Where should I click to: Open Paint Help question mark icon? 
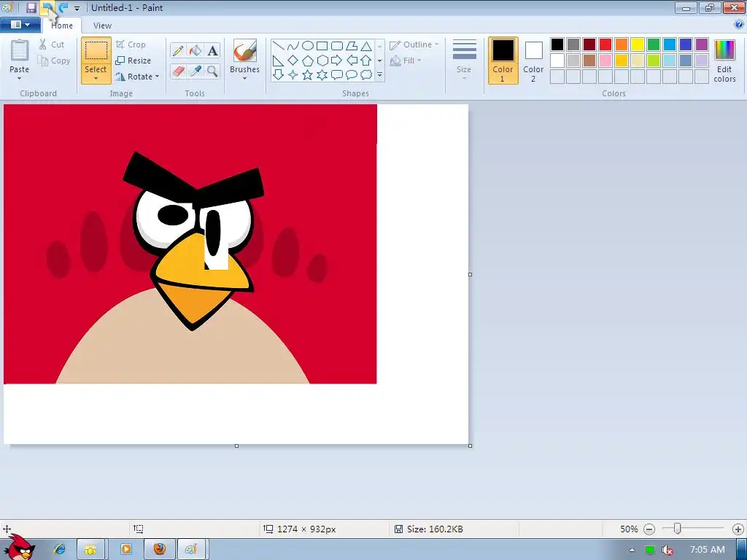pyautogui.click(x=739, y=24)
